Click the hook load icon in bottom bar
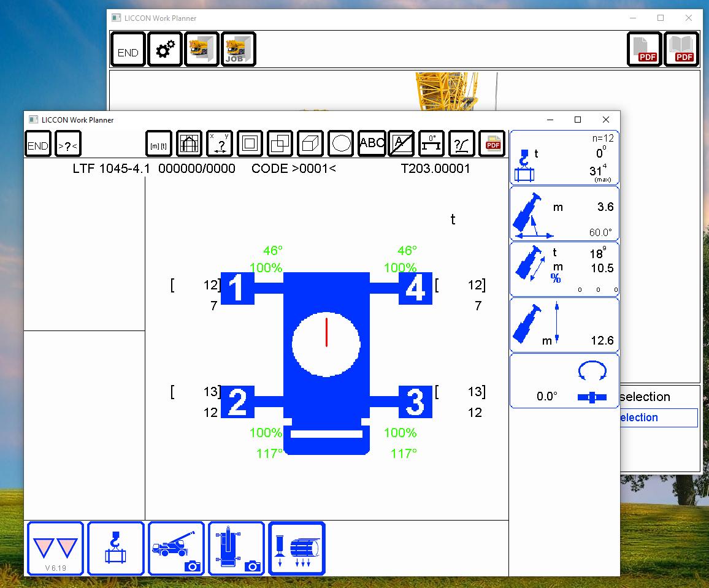This screenshot has width=709, height=588. (x=116, y=548)
